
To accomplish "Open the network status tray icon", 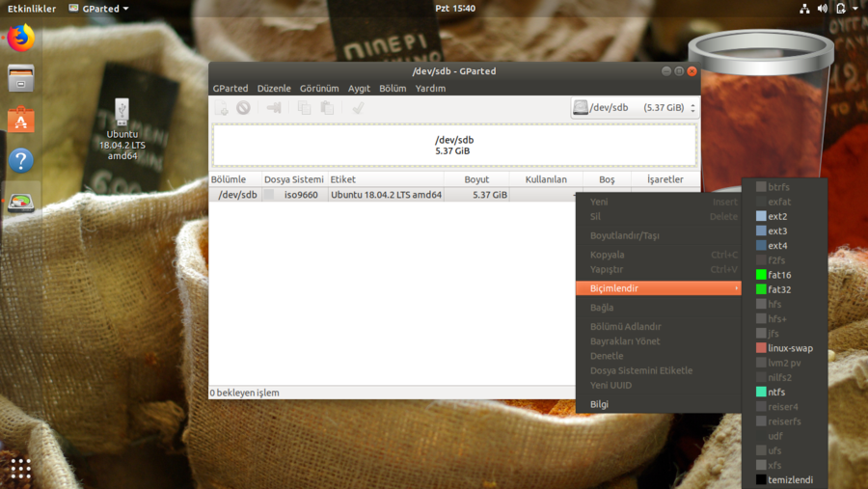I will [804, 9].
